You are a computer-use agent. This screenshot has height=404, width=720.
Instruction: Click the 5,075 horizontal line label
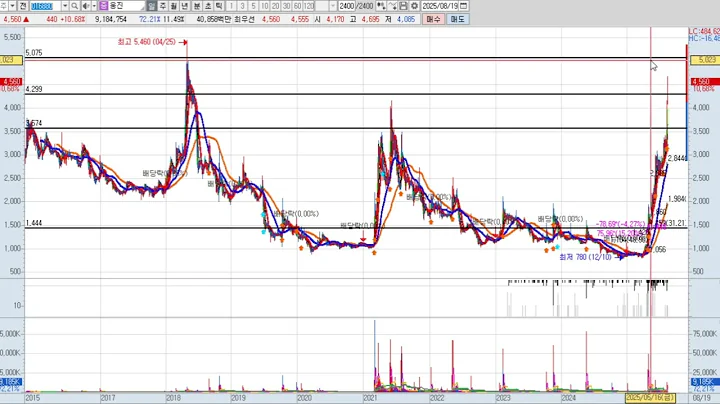tap(34, 53)
